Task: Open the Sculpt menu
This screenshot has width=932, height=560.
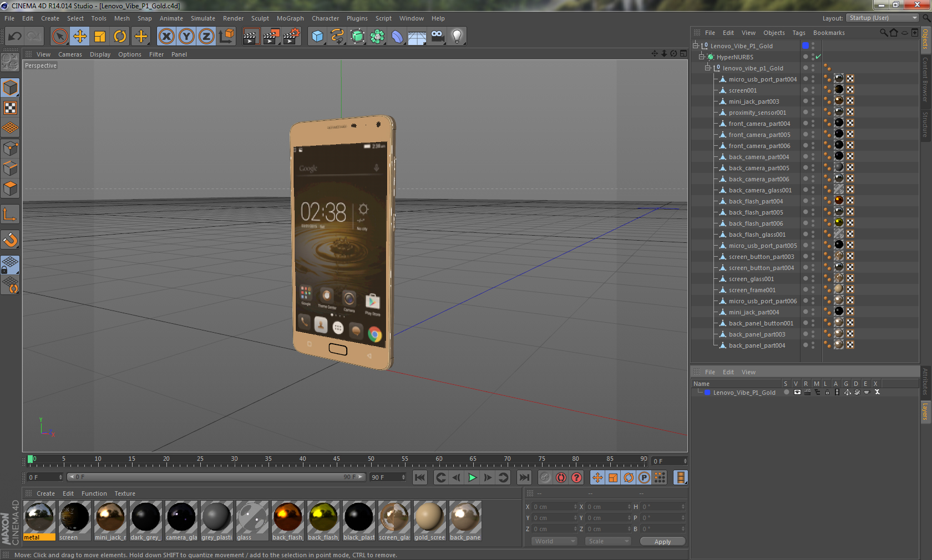Action: [x=260, y=18]
